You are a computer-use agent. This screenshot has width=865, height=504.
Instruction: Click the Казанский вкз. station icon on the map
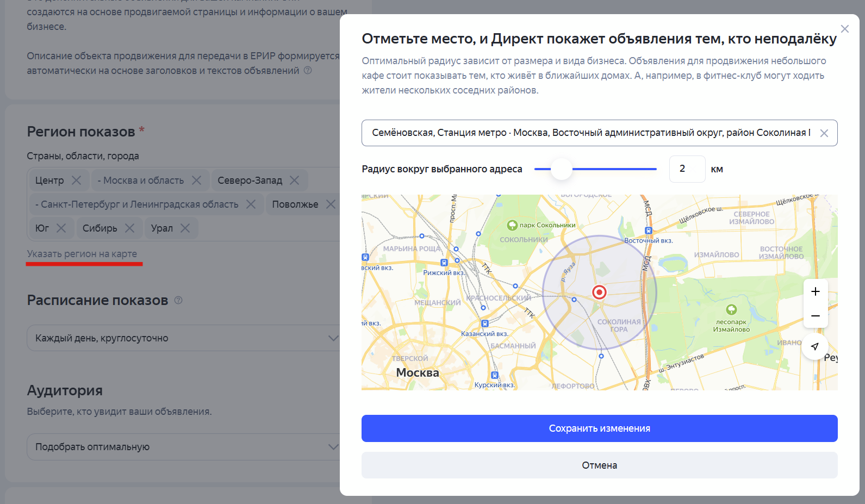485,323
